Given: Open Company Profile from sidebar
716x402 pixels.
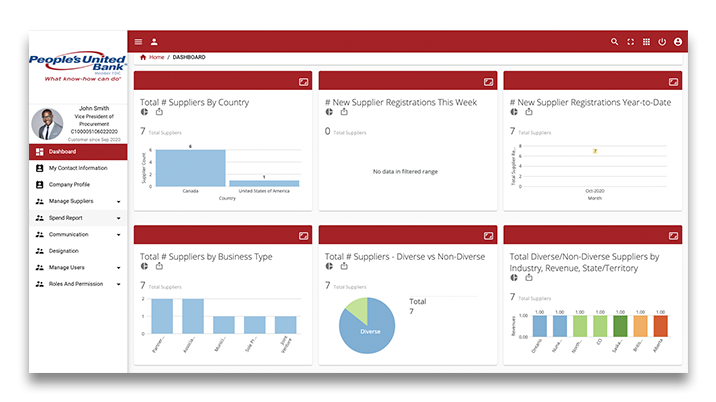Looking at the screenshot, I should point(68,185).
